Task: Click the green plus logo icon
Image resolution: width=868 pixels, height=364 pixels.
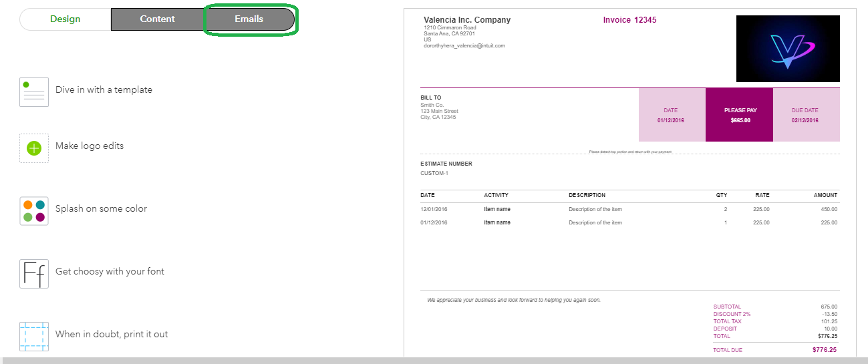Action: 34,148
